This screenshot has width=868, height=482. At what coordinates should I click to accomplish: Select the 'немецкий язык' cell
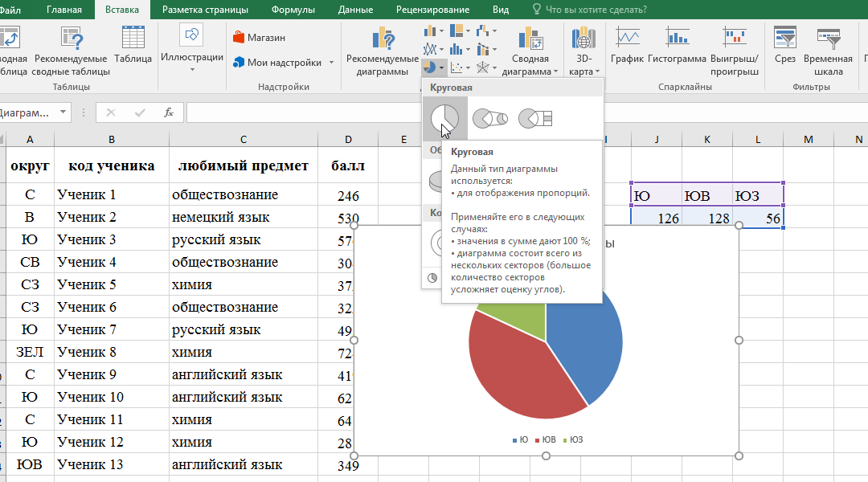tap(243, 217)
